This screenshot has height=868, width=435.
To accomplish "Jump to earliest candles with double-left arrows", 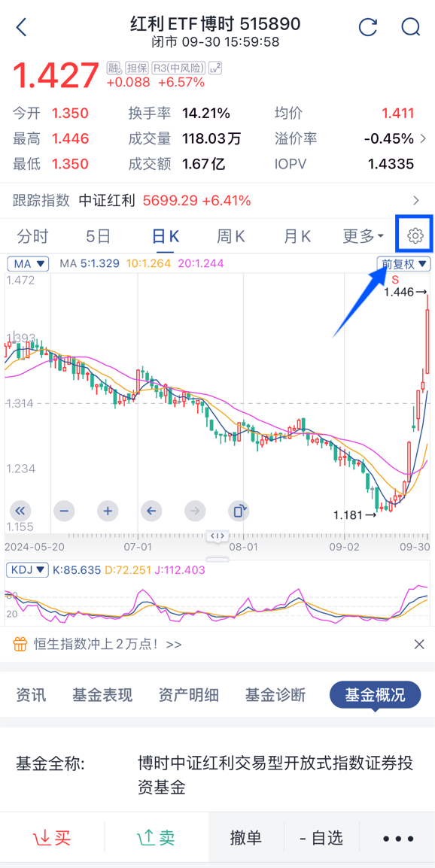I will (x=20, y=511).
